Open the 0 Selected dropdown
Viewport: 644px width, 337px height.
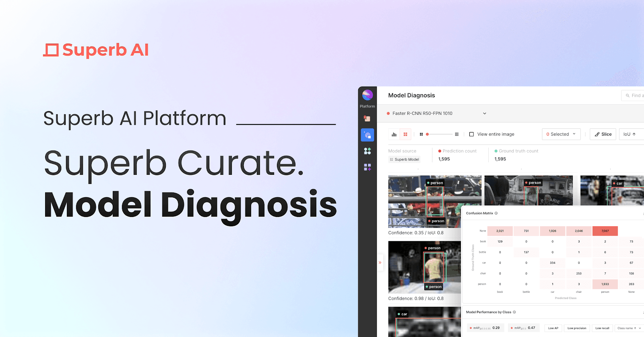tap(561, 134)
